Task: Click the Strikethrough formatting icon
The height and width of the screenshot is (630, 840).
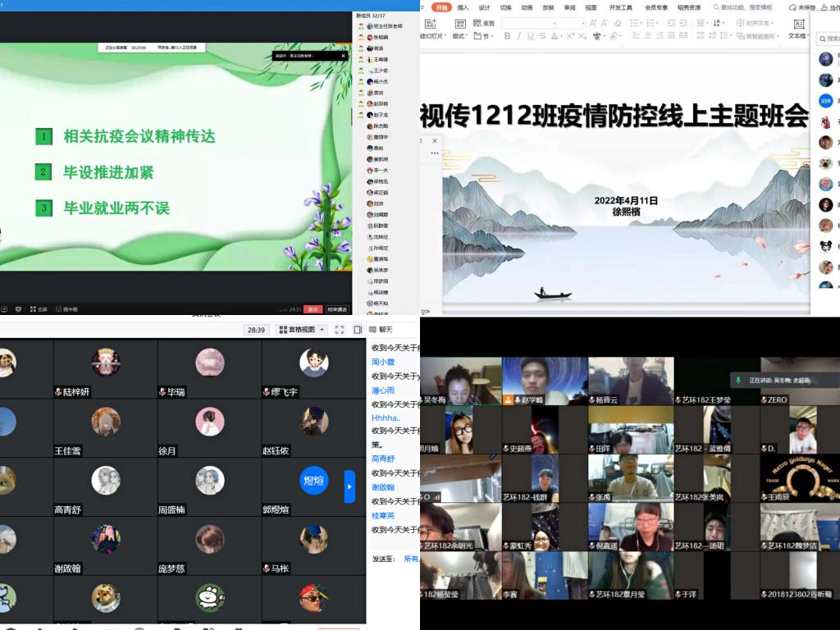Action: [543, 36]
